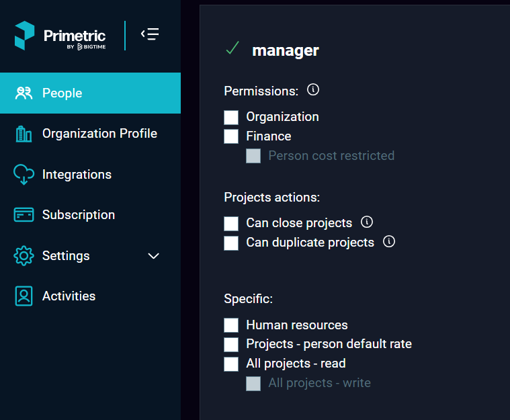The image size is (510, 420).
Task: Click the People group icon
Action: [x=24, y=93]
